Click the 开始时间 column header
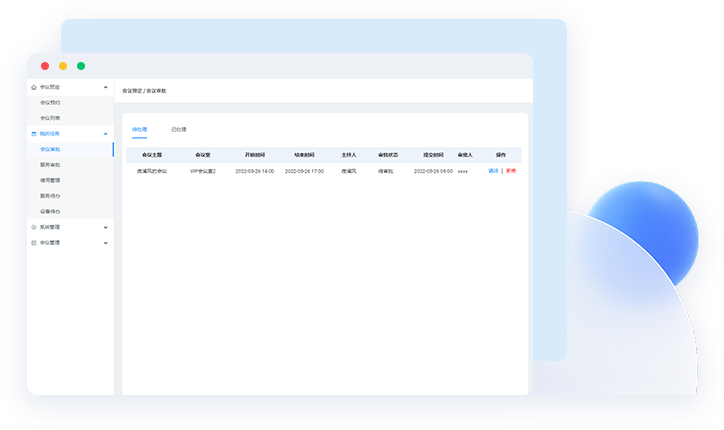724x430 pixels. coord(255,155)
